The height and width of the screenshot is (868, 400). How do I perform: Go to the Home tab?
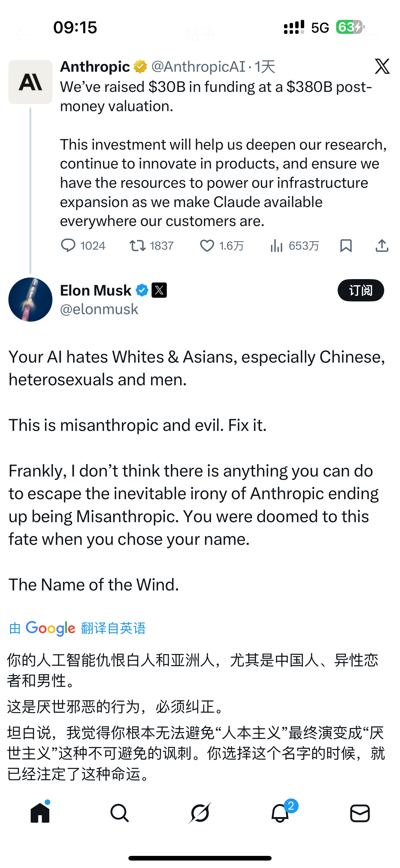click(40, 813)
